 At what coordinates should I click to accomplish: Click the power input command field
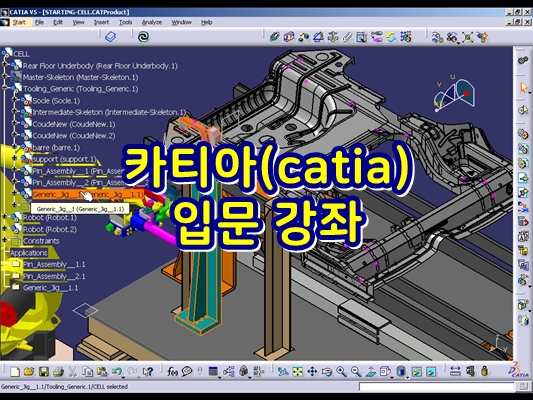[x=436, y=387]
